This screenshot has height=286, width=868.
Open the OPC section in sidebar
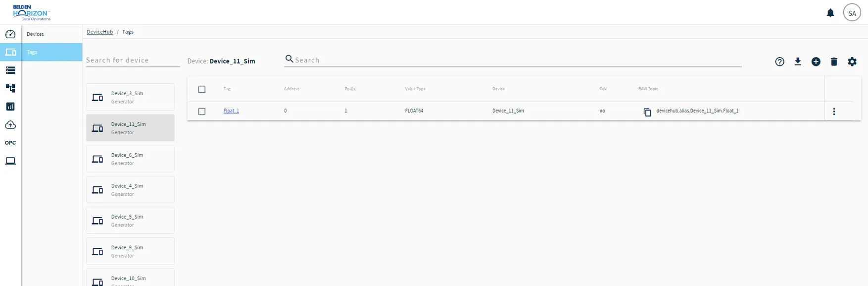point(10,143)
